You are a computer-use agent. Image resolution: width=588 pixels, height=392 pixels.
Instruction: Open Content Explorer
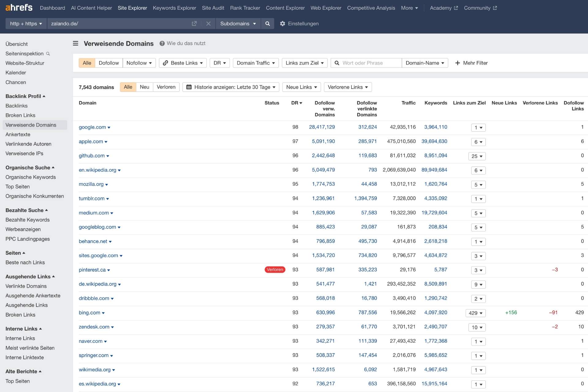coord(285,8)
